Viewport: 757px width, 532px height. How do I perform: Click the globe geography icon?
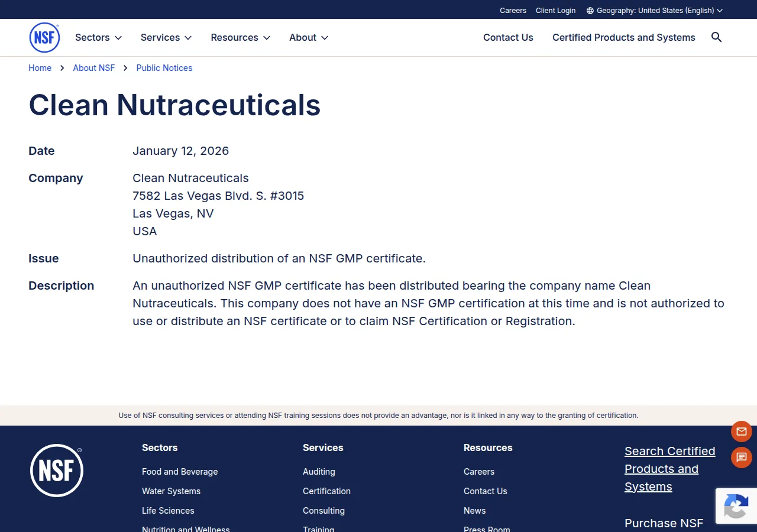point(590,11)
